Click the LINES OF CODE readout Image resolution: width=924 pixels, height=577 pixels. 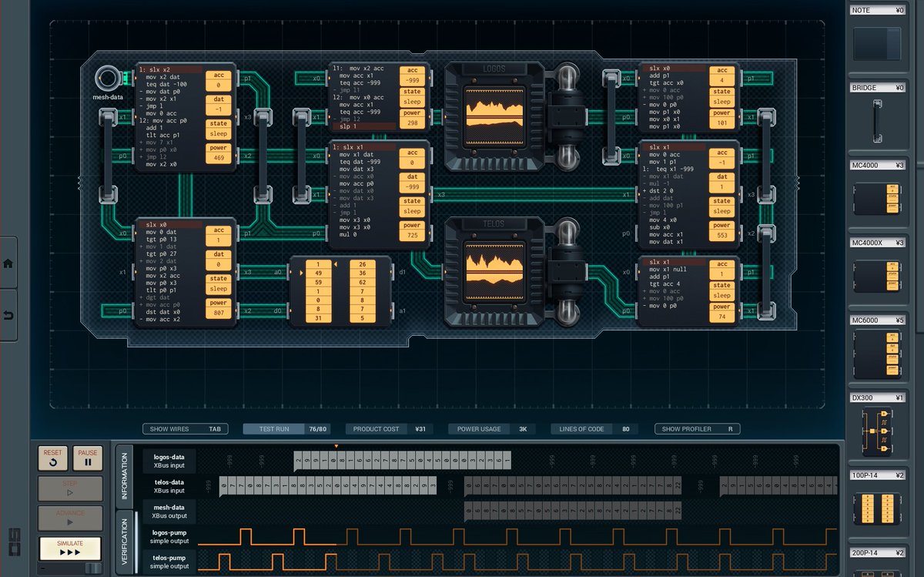click(x=594, y=429)
